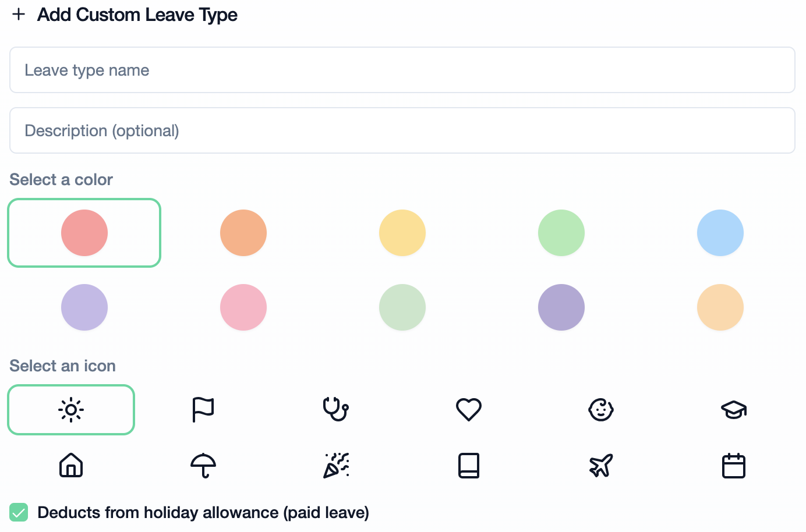Image resolution: width=806 pixels, height=532 pixels.
Task: Uncheck Deducts from holiday allowance checkbox
Action: tap(19, 513)
